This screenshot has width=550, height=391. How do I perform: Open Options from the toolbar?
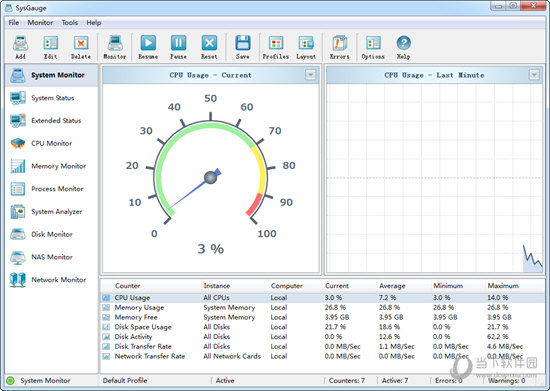click(373, 47)
